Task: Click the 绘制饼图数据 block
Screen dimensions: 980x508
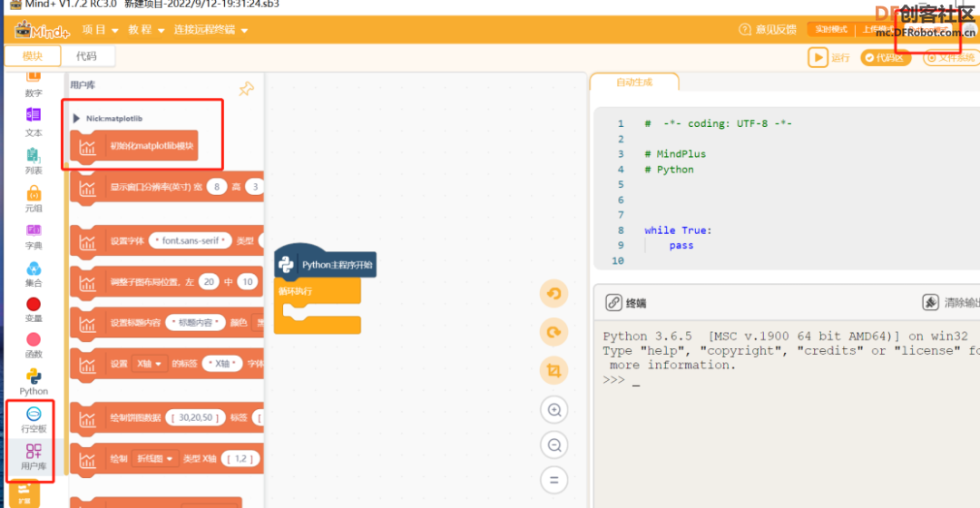Action: pos(167,418)
